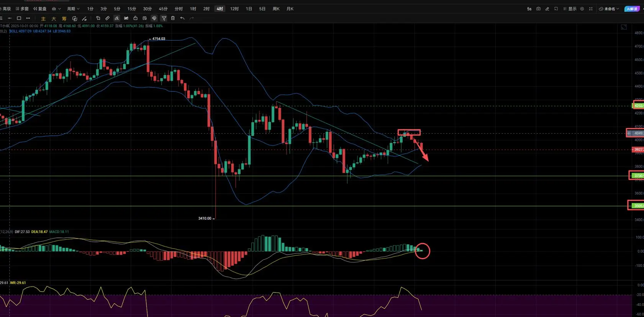The height and width of the screenshot is (317, 644).
Task: Click the BOLL:4097.09 indicator label
Action: (x=20, y=31)
